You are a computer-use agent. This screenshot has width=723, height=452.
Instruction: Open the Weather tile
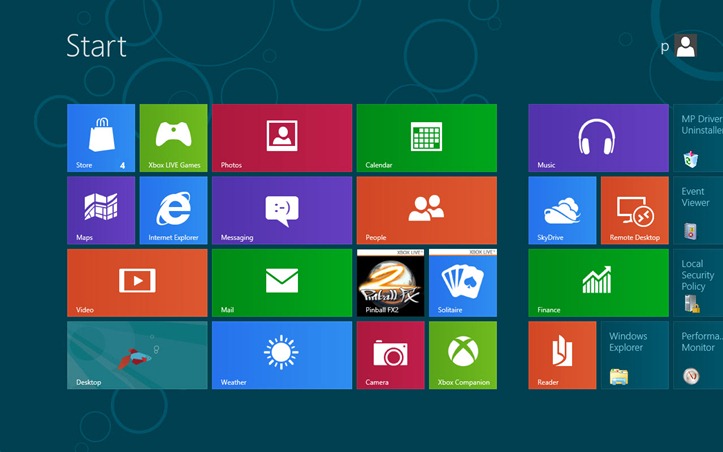coord(282,355)
